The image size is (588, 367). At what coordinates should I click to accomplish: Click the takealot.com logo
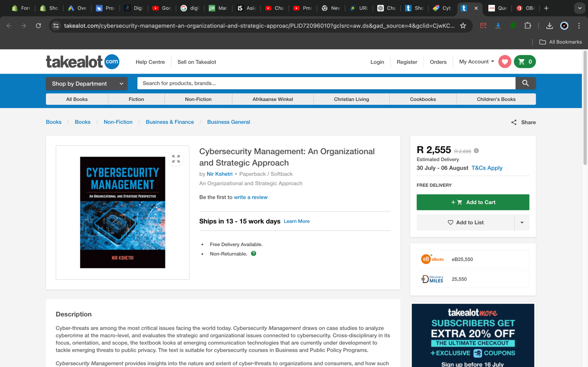82,62
